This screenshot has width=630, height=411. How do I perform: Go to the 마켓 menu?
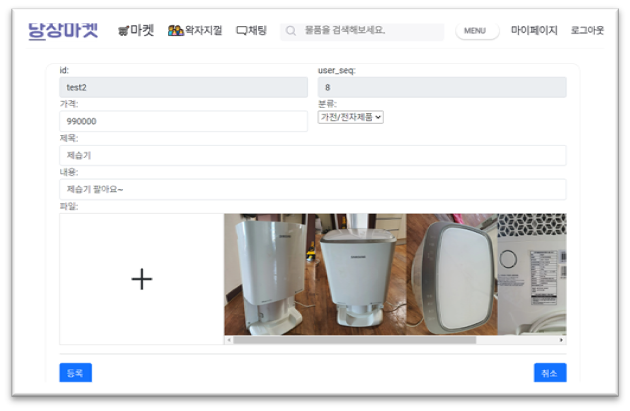point(136,31)
